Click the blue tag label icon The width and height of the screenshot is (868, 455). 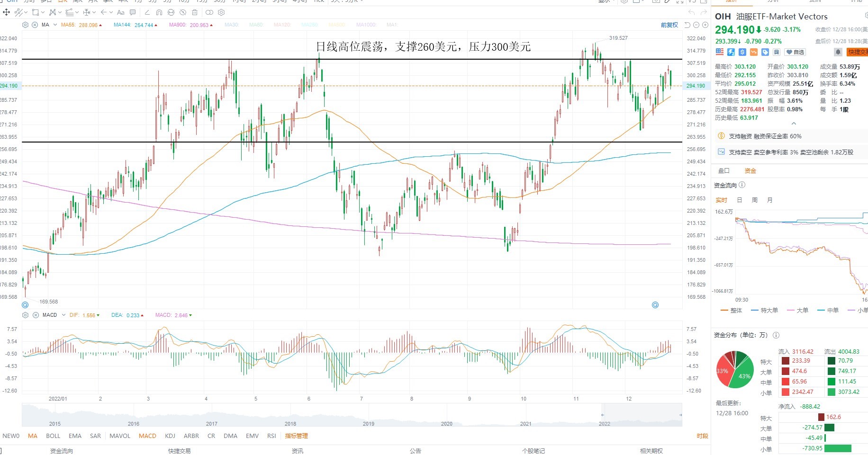tap(765, 52)
